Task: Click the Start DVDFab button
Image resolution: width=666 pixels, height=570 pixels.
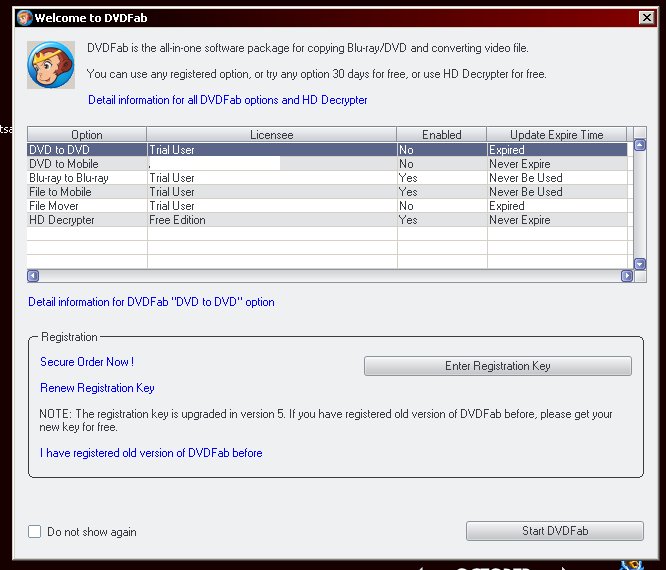Action: tap(554, 531)
